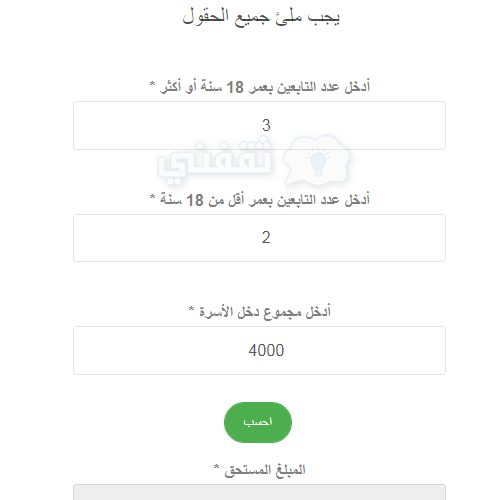Click the green احسب calculate button

[258, 422]
